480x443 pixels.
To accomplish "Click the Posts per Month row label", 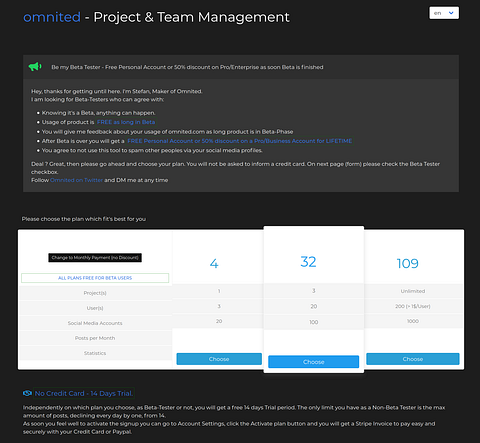I will 95,338.
